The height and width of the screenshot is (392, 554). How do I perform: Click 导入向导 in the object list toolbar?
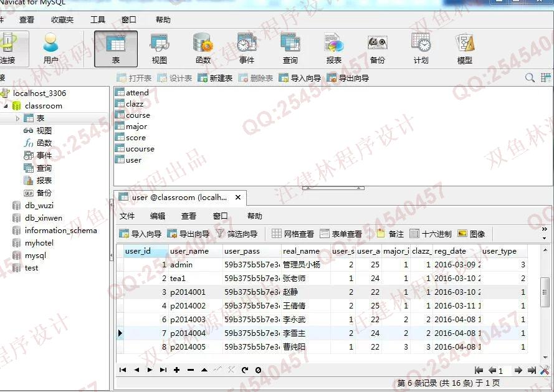pyautogui.click(x=300, y=78)
